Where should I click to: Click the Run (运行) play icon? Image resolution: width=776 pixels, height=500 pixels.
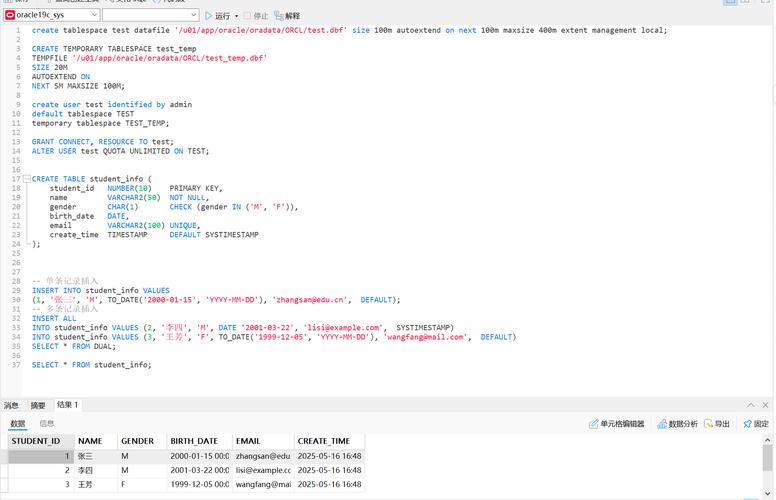[x=209, y=16]
